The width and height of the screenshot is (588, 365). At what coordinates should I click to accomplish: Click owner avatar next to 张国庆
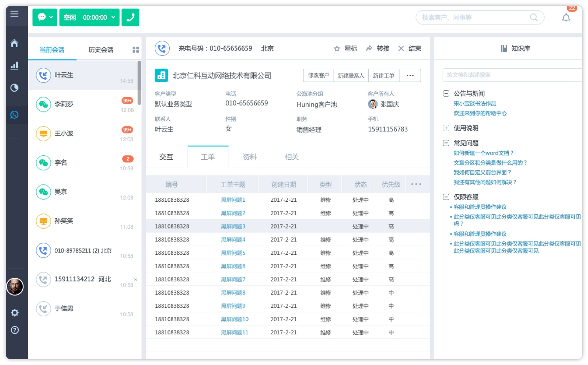pos(373,104)
